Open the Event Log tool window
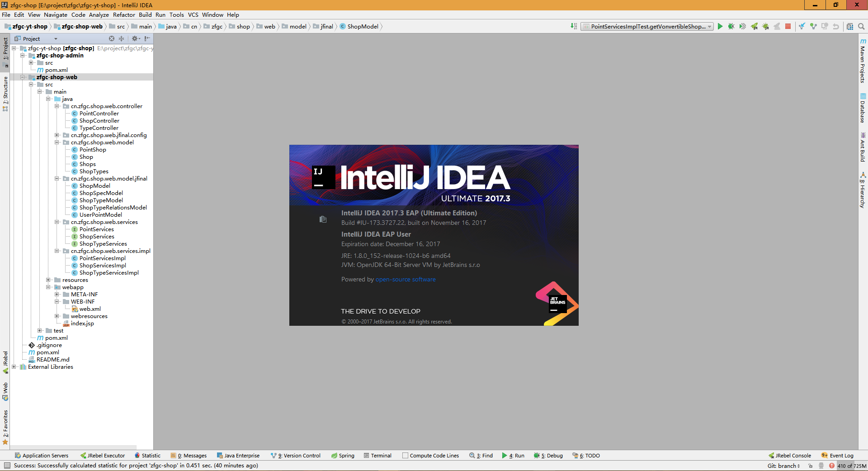 [x=837, y=456]
